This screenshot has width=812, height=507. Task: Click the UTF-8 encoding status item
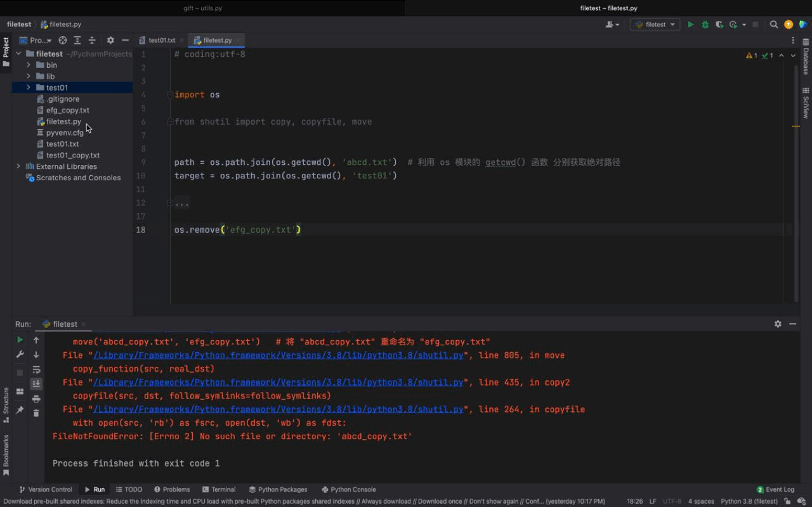pyautogui.click(x=672, y=501)
